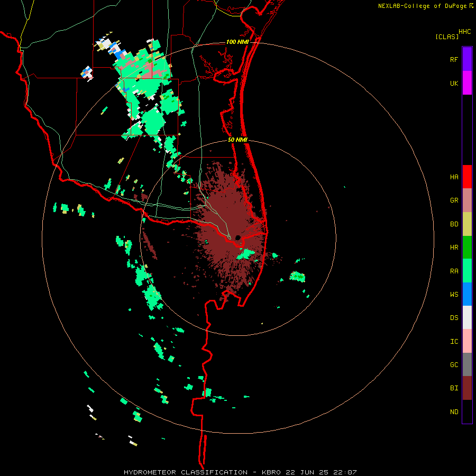
Task: Click the RF purple legend swatch
Action: 467,59
